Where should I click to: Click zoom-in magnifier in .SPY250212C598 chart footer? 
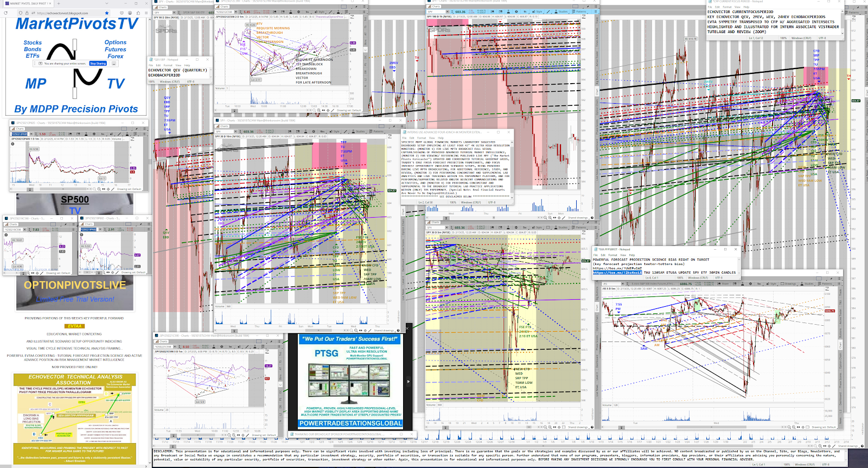[x=319, y=110]
